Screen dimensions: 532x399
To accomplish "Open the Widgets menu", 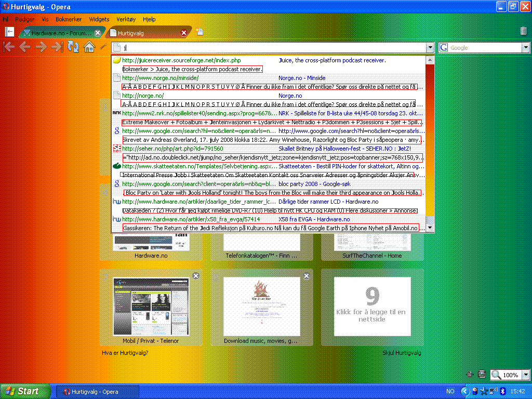I will point(99,19).
